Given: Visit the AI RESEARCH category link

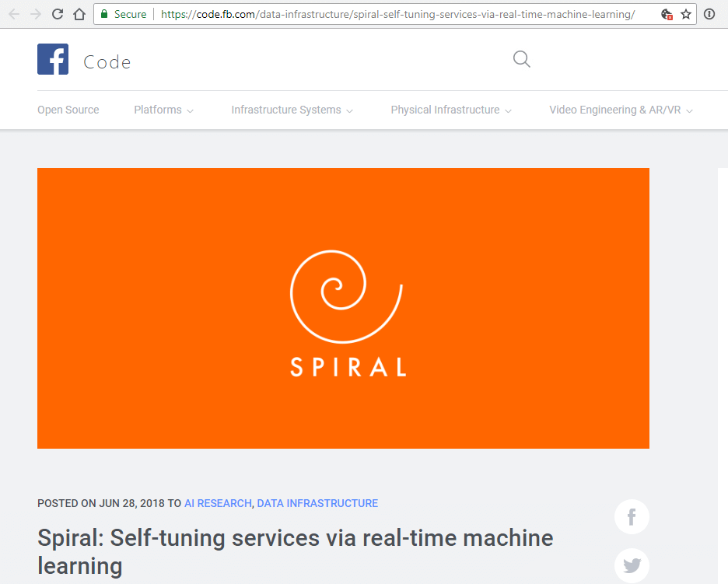Looking at the screenshot, I should (x=218, y=503).
